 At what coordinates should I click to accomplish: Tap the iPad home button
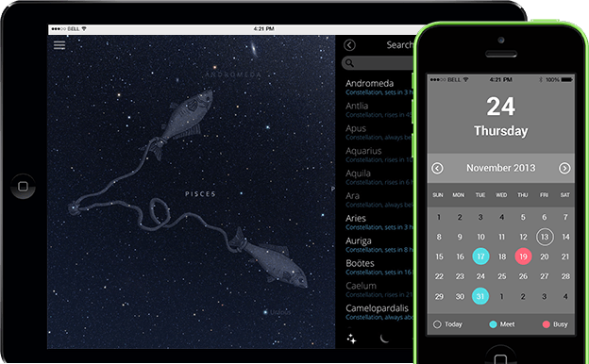(23, 186)
